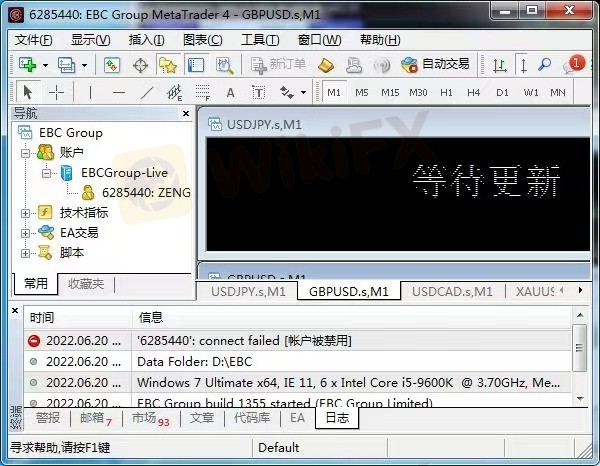Select the cursor arrow tool
This screenshot has width=600, height=466.
(x=28, y=92)
